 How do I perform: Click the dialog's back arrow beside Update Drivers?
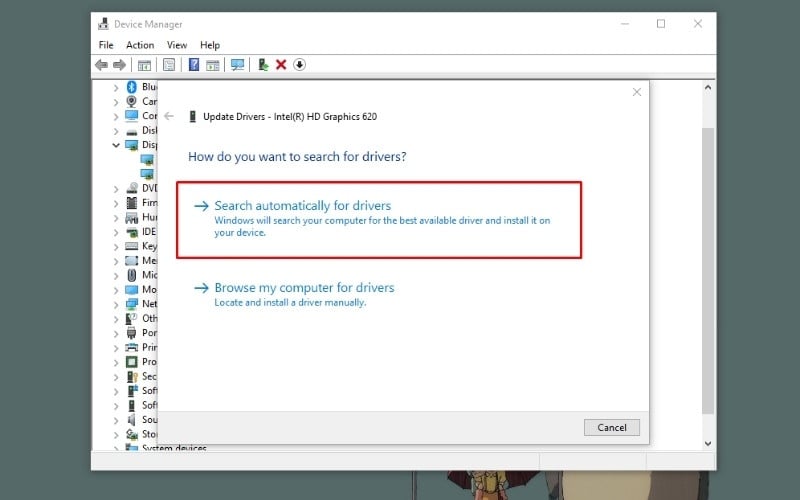tap(169, 116)
